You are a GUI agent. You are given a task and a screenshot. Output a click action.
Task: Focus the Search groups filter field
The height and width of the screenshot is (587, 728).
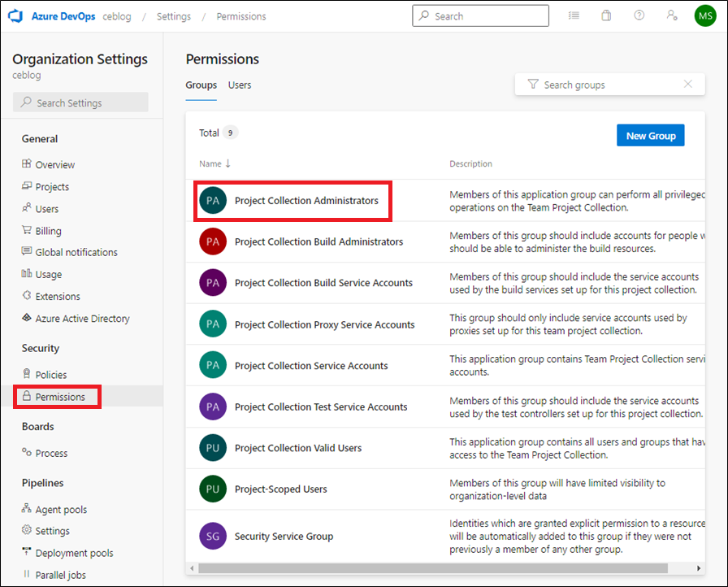coord(609,84)
